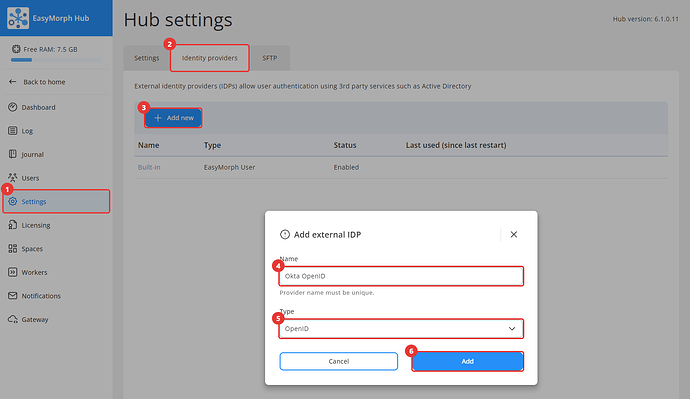Click the Status column header
This screenshot has height=399, width=690.
[345, 145]
